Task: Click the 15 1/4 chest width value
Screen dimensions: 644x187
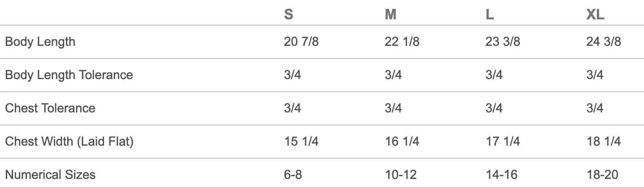Action: tap(301, 142)
